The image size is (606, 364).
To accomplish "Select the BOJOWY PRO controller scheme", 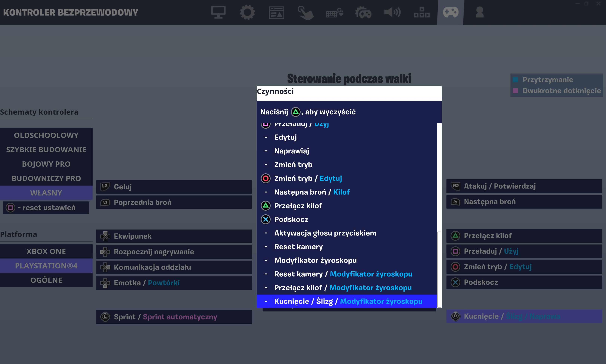I will (46, 164).
